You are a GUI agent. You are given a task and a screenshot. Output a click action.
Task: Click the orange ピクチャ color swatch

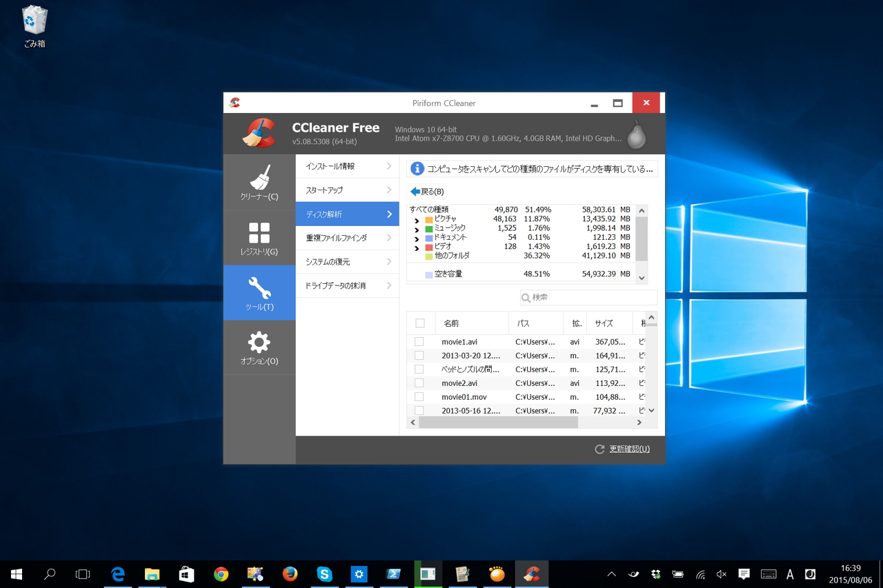[x=428, y=220]
